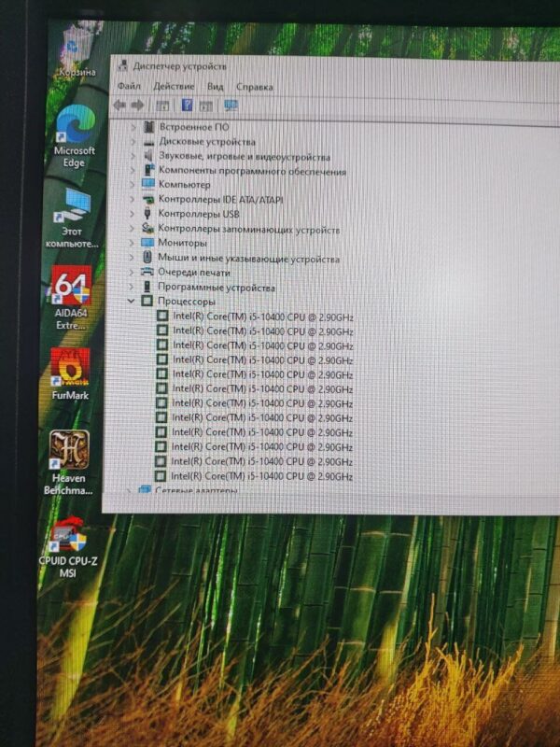Open the Справка menu

tap(255, 87)
